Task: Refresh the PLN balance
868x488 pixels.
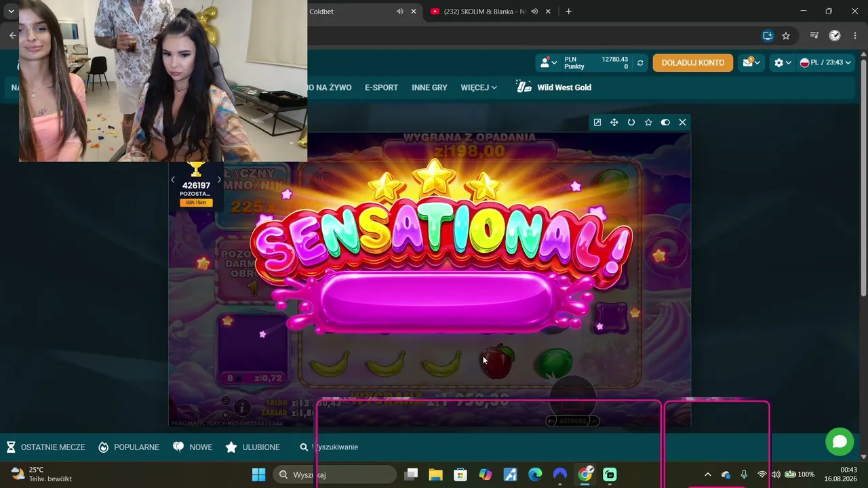Action: click(639, 63)
